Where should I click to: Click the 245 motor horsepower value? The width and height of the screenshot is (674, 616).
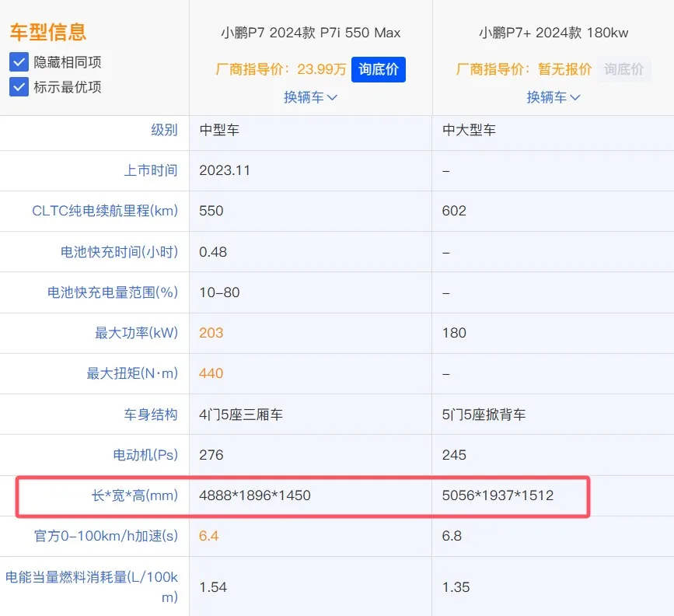pos(454,455)
